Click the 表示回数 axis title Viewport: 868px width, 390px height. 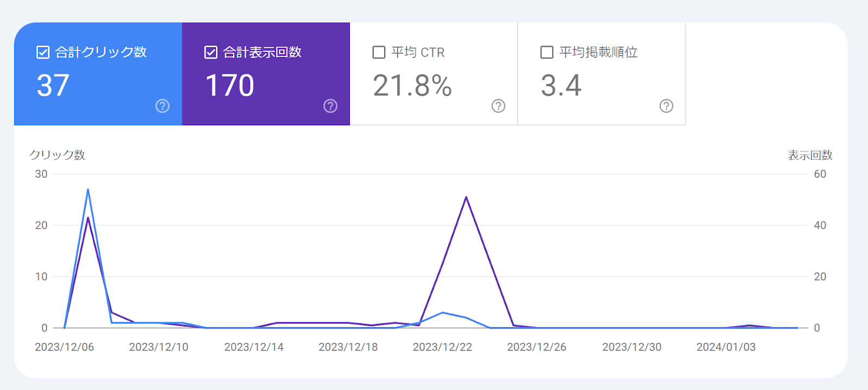tap(810, 155)
